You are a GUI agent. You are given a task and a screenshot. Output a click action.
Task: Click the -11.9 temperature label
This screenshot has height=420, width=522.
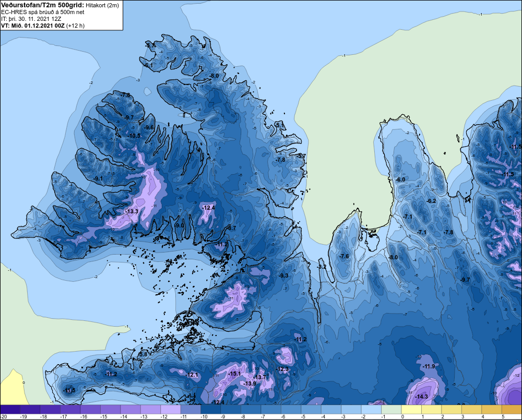[x=429, y=366]
